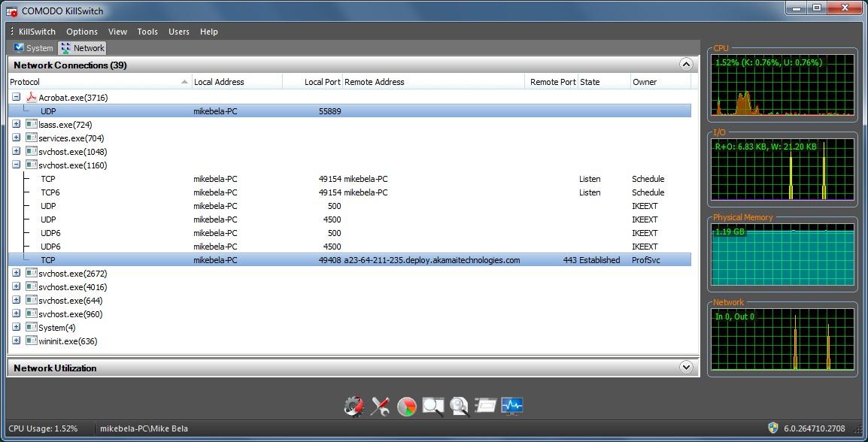Open the View menu
868x442 pixels.
(x=117, y=32)
